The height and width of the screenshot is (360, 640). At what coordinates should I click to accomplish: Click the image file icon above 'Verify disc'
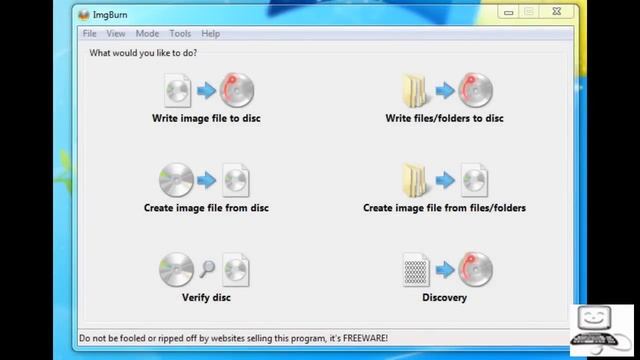tap(236, 270)
